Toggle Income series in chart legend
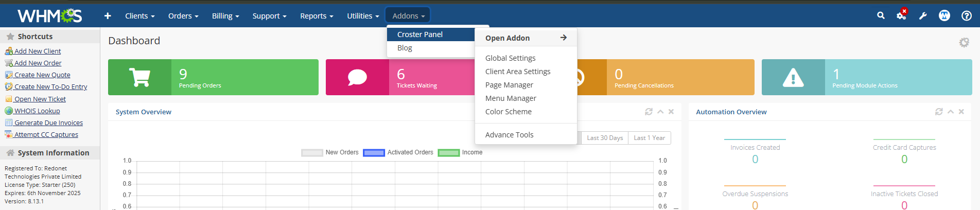Image resolution: width=980 pixels, height=210 pixels. pyautogui.click(x=460, y=152)
